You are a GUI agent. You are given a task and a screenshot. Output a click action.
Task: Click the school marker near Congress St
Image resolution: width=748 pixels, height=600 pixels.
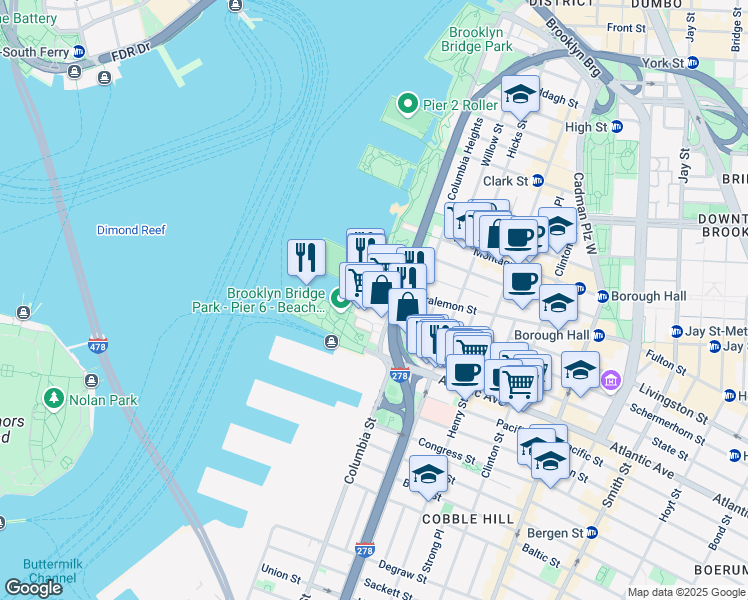click(x=428, y=474)
